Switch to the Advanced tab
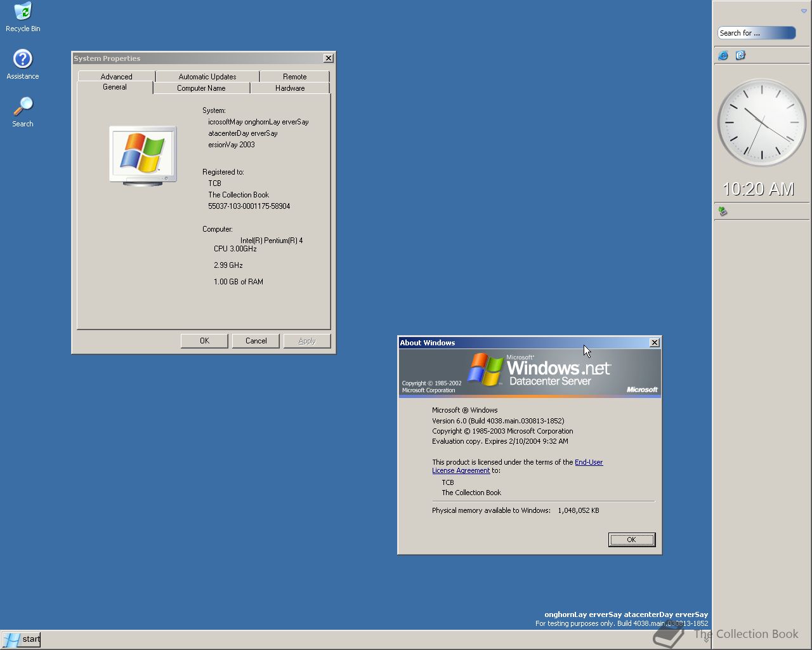Viewport: 812px width, 650px height. 116,76
